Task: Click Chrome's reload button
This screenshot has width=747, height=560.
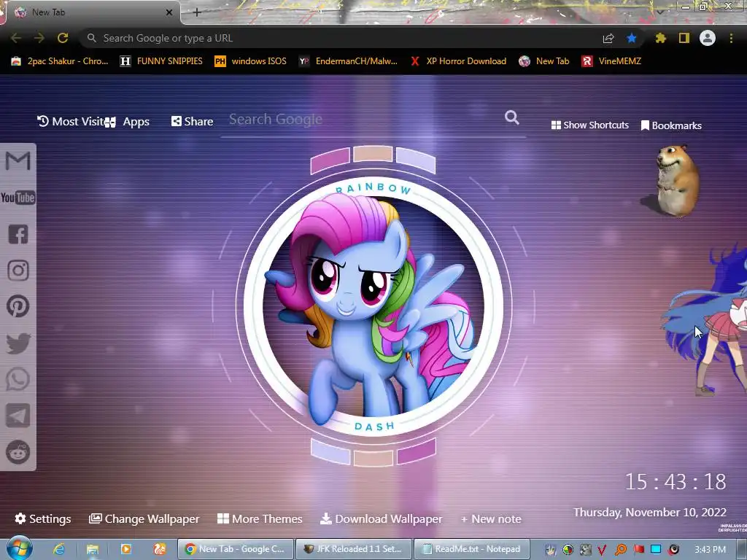Action: click(x=63, y=38)
